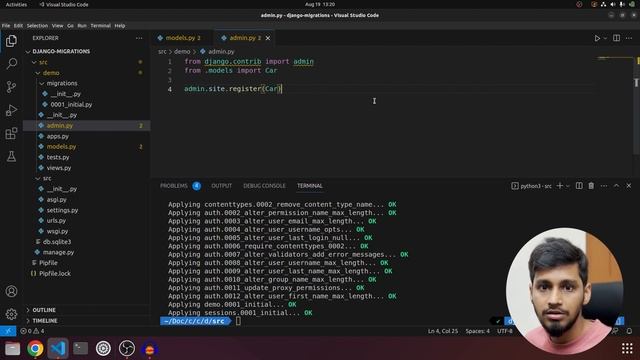The height and width of the screenshot is (360, 640).
Task: Open run options dropdown beside play icon
Action: (605, 38)
